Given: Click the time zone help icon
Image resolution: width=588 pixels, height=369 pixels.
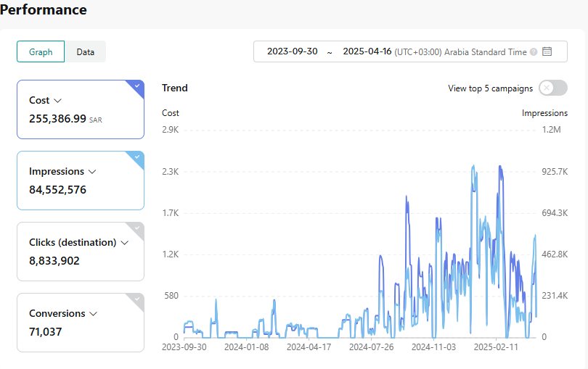Looking at the screenshot, I should 534,52.
